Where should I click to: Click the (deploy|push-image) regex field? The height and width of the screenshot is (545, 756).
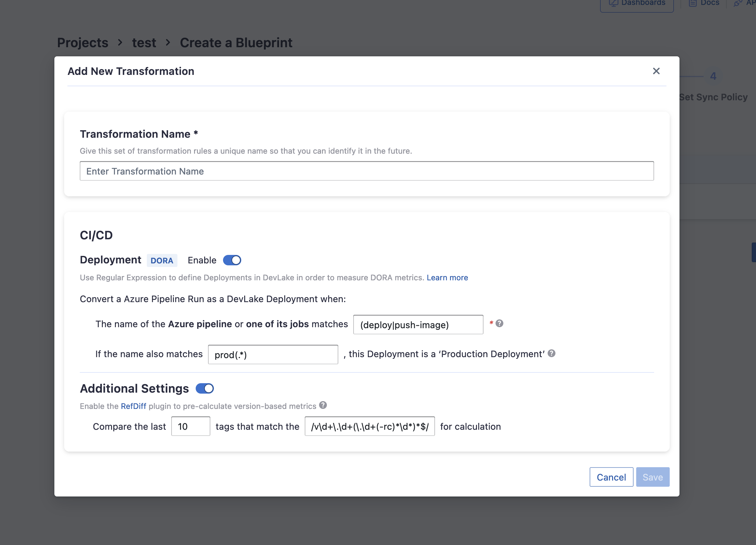point(418,325)
